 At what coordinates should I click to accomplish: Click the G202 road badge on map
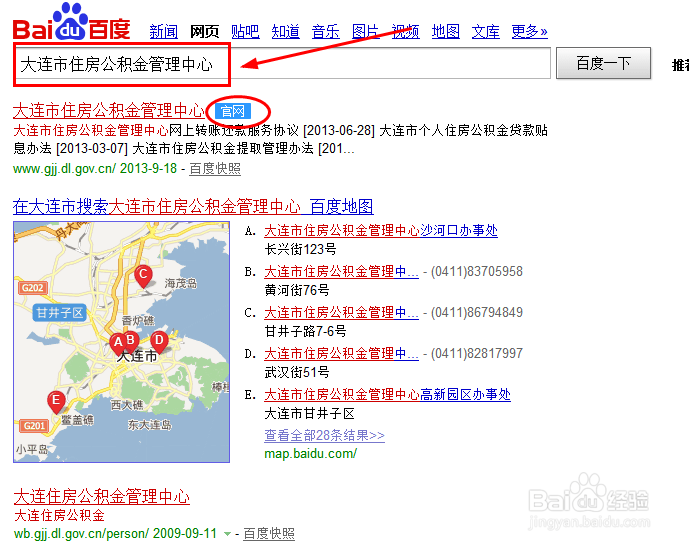coord(33,288)
